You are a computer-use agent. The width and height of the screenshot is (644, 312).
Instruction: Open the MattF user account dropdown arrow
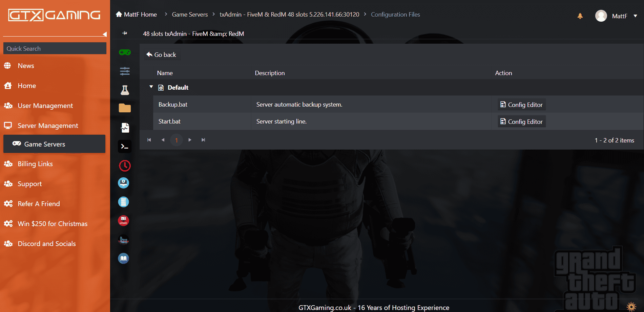(x=636, y=16)
